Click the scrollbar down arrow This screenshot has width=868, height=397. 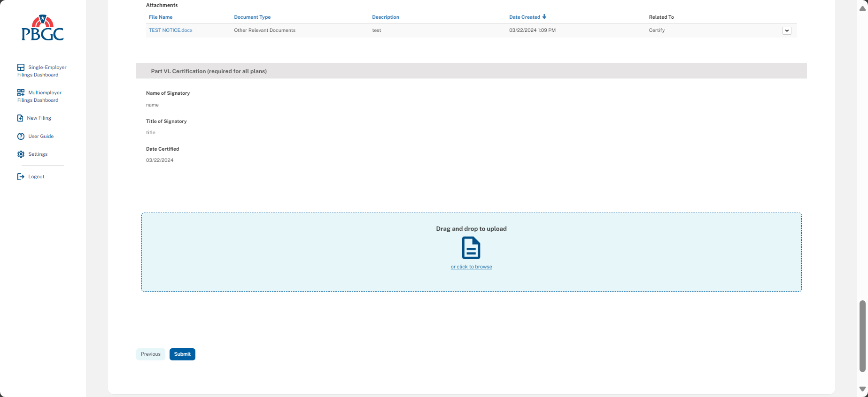tap(862, 389)
